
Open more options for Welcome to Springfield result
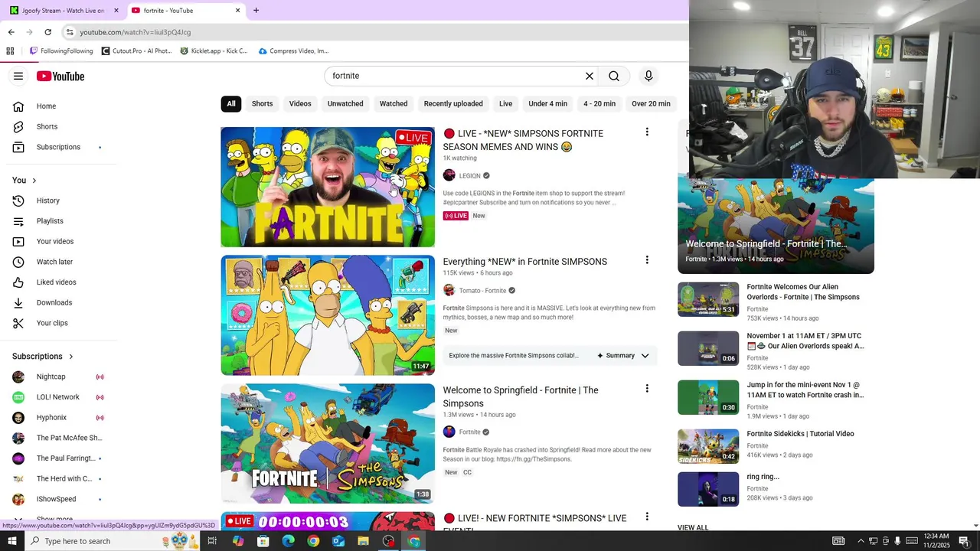pyautogui.click(x=647, y=389)
